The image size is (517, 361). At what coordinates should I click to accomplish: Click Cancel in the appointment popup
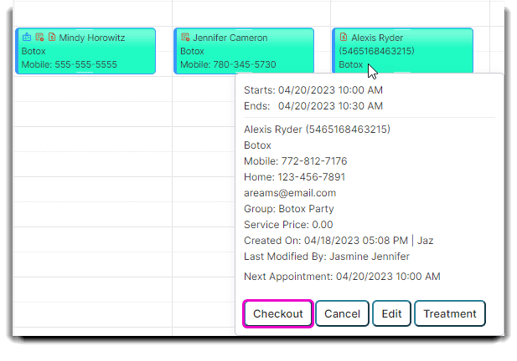pyautogui.click(x=342, y=314)
